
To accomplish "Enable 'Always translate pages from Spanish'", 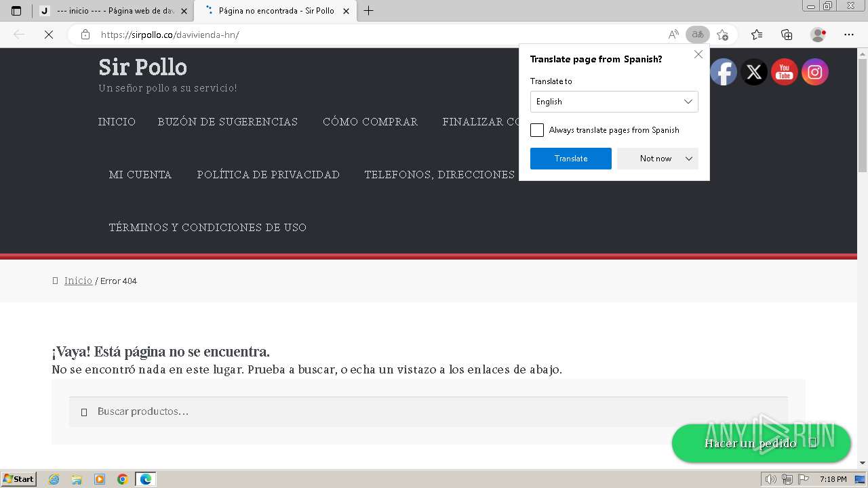I will [537, 130].
